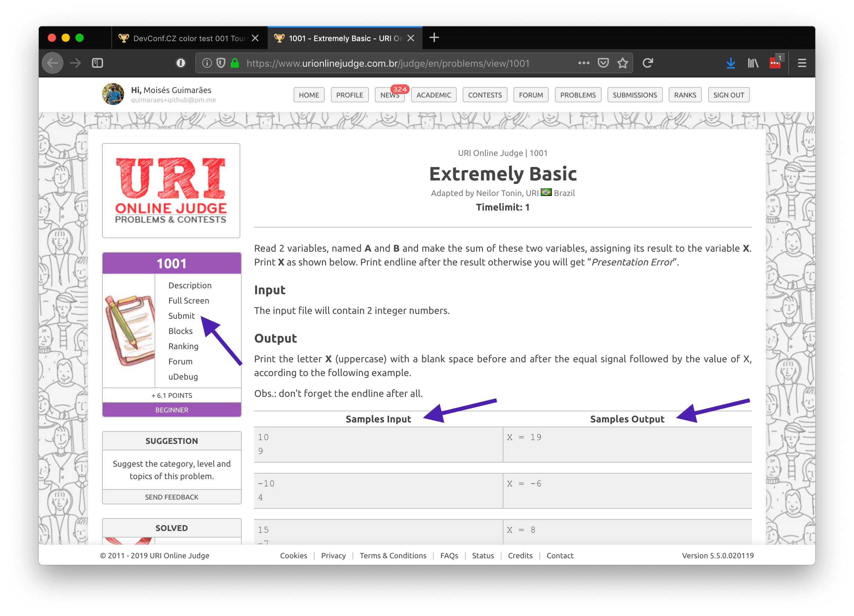Open the Library icon in toolbar
The height and width of the screenshot is (616, 854).
click(x=753, y=63)
